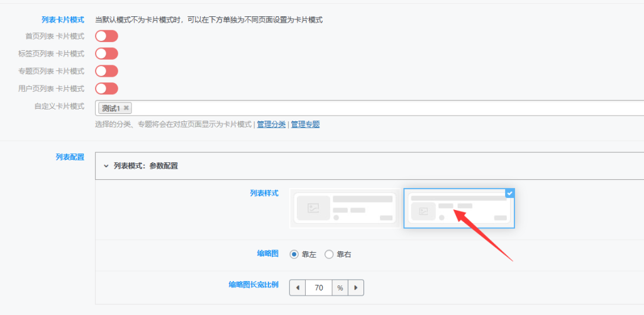This screenshot has width=644, height=315.
Task: Collapse the 列表模式 section using its chevron
Action: point(106,167)
